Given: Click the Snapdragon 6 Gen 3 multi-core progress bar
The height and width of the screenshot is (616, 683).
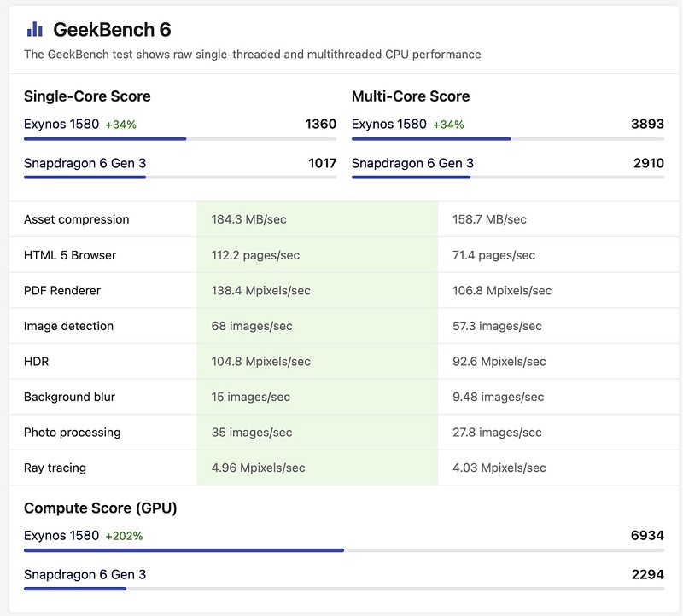Looking at the screenshot, I should [x=508, y=177].
